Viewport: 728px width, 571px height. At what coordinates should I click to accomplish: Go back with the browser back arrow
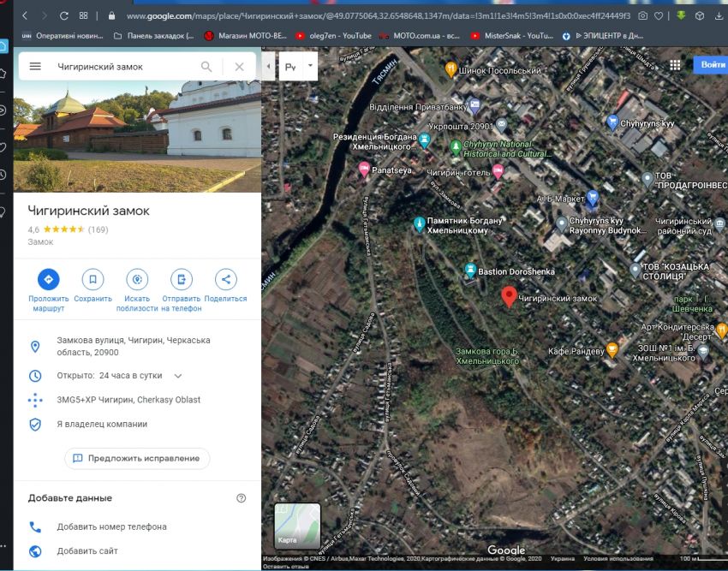[x=25, y=15]
